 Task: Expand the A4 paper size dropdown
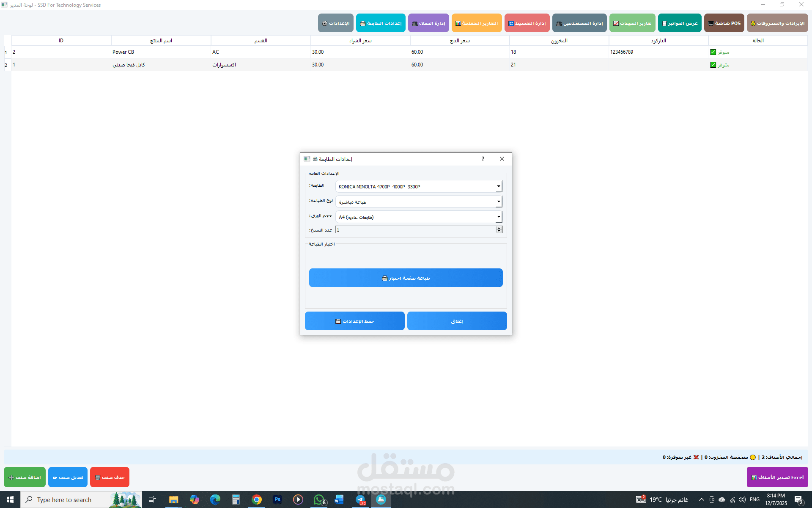click(x=499, y=217)
